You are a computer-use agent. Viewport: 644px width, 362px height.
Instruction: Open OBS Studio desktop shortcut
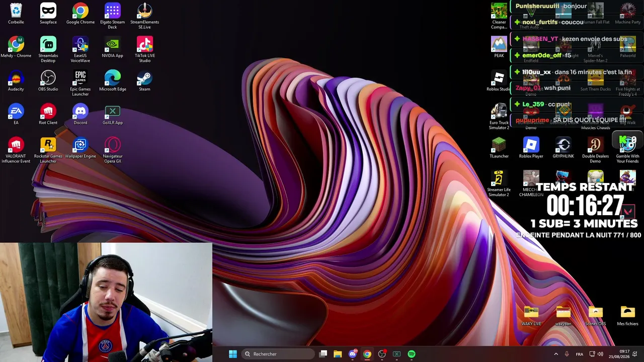pos(48,81)
